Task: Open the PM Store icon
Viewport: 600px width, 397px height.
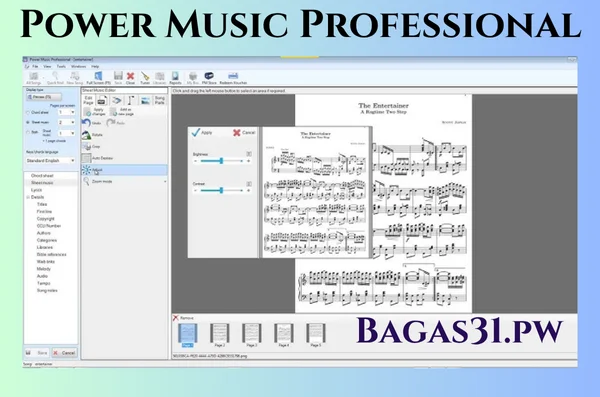Action: [x=209, y=78]
